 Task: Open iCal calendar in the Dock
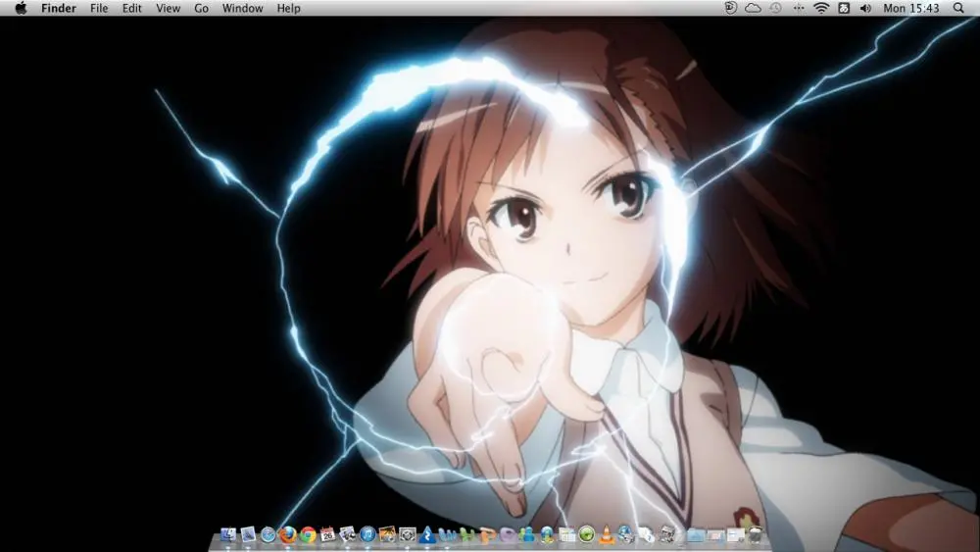pos(328,534)
